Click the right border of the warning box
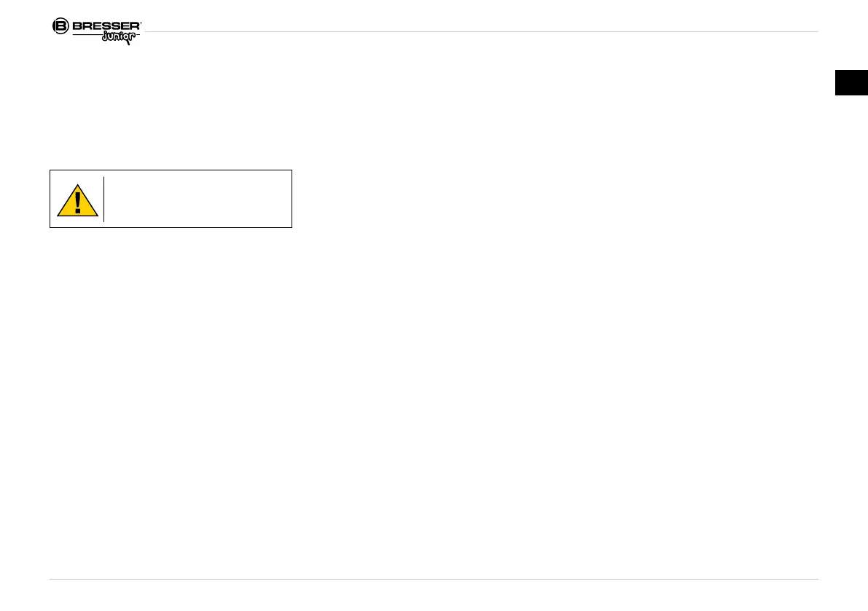Screen dimensions: 868x611 [x=292, y=199]
